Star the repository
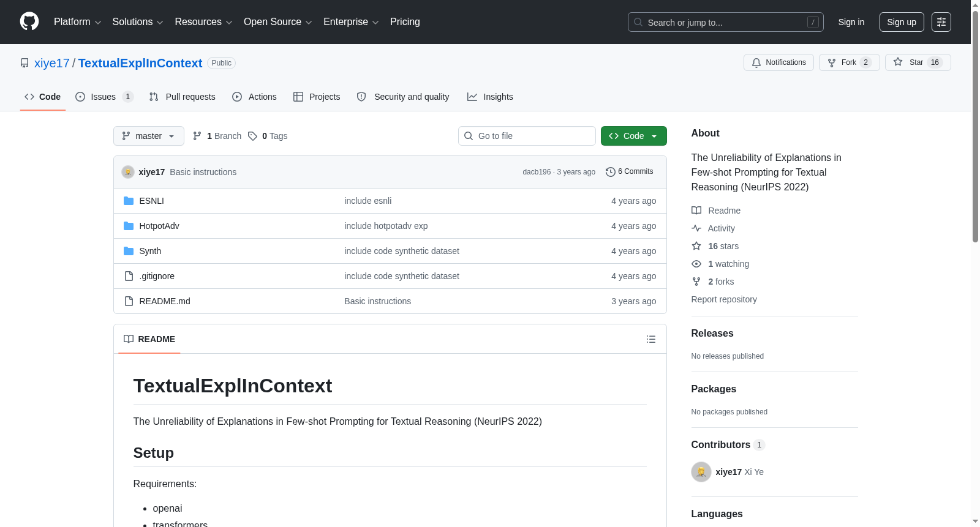Viewport: 980px width, 527px height. click(918, 62)
